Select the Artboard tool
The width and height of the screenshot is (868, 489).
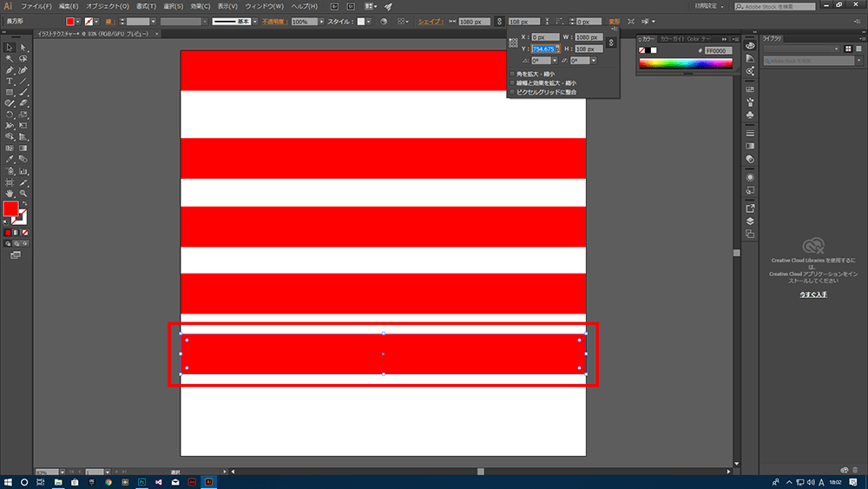point(10,182)
